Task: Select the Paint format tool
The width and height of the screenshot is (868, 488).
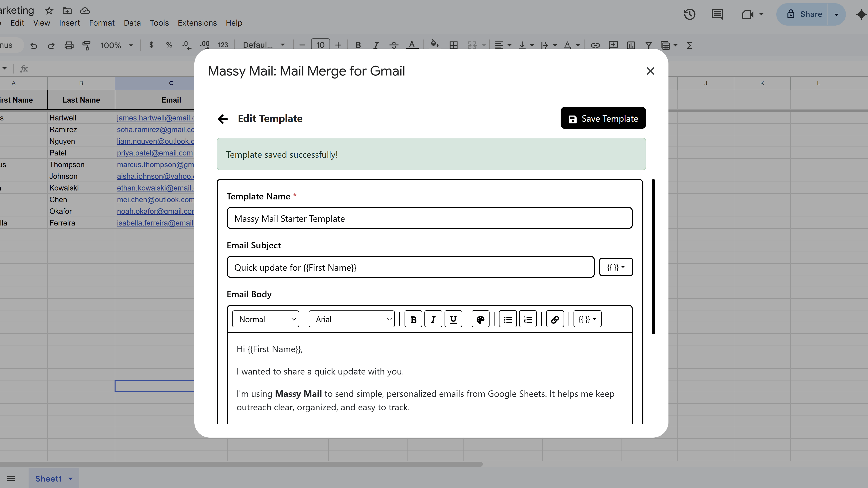Action: pos(86,45)
